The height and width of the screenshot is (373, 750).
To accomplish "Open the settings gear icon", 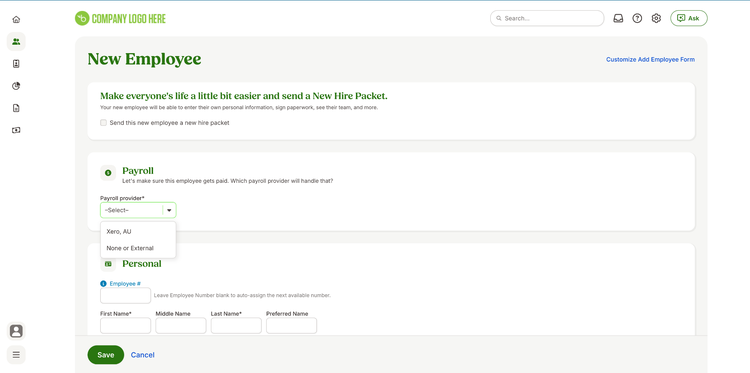I will coord(656,19).
